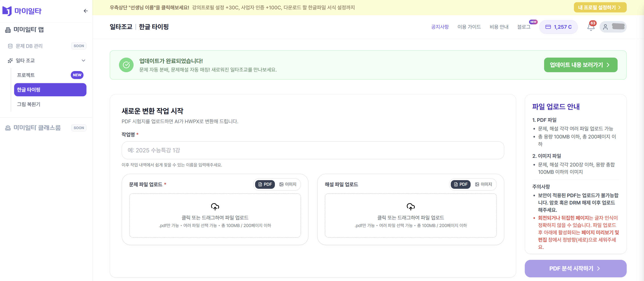Click the 작업명 text input field
Image resolution: width=644 pixels, height=281 pixels.
312,150
